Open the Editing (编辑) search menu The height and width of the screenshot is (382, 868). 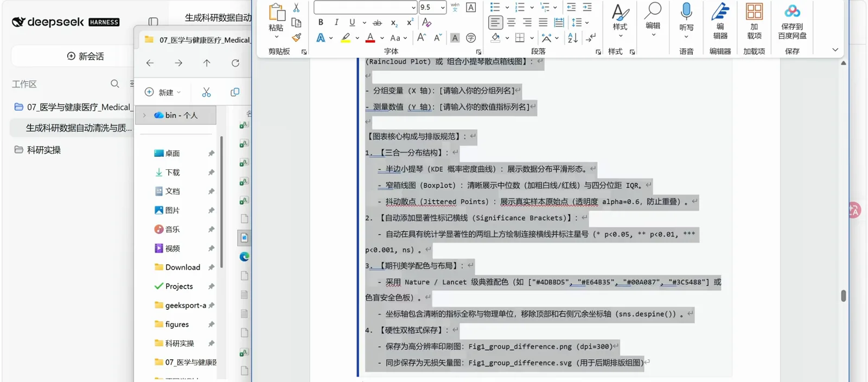tap(653, 20)
